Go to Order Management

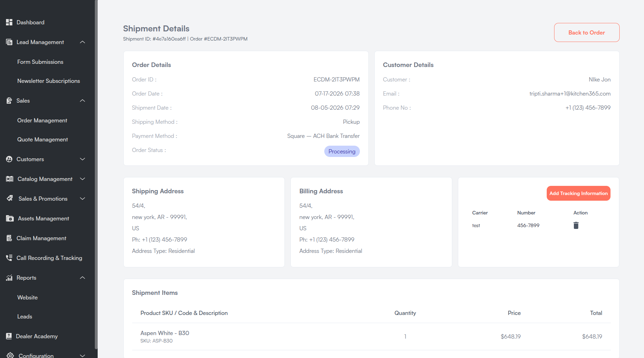click(42, 120)
